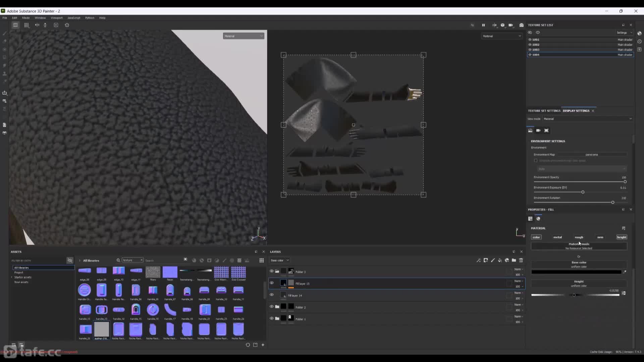
Task: Open Folder 1 blend mode dropdown
Action: point(519,317)
